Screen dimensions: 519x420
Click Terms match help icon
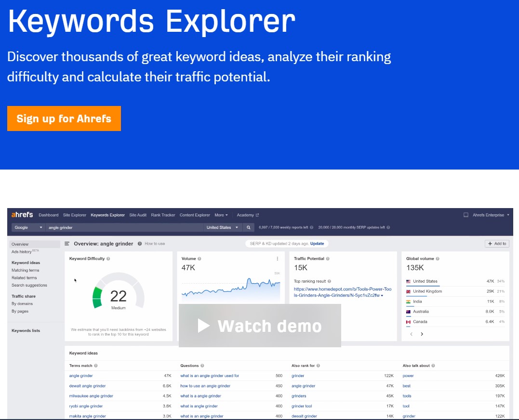[x=96, y=366]
